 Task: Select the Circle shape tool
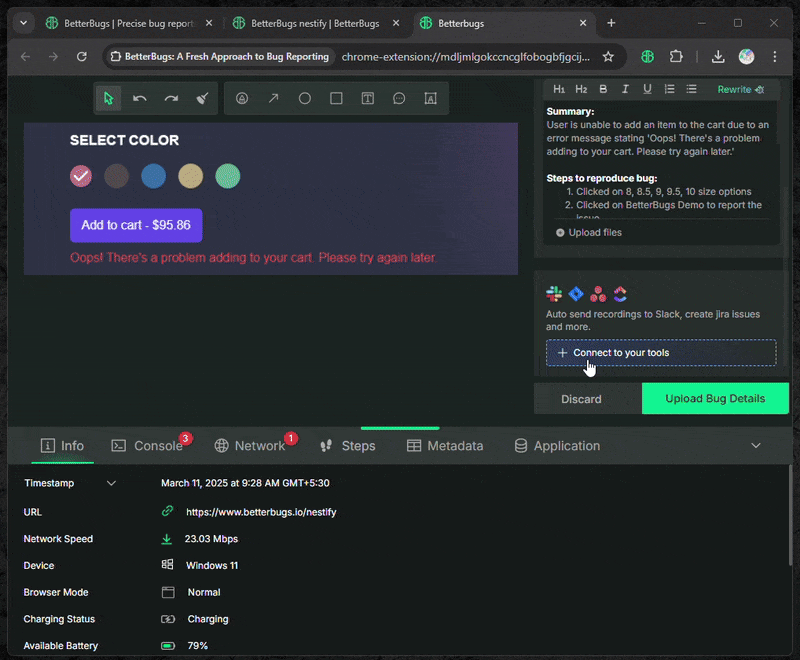(x=305, y=98)
